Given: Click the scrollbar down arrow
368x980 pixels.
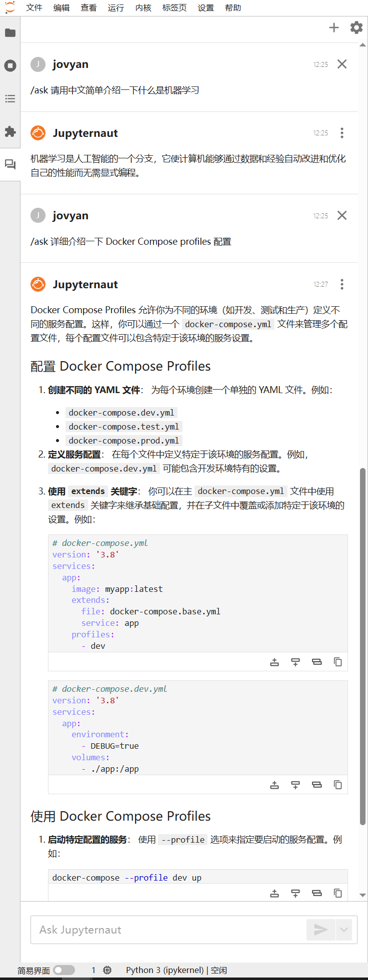Looking at the screenshot, I should [363, 895].
